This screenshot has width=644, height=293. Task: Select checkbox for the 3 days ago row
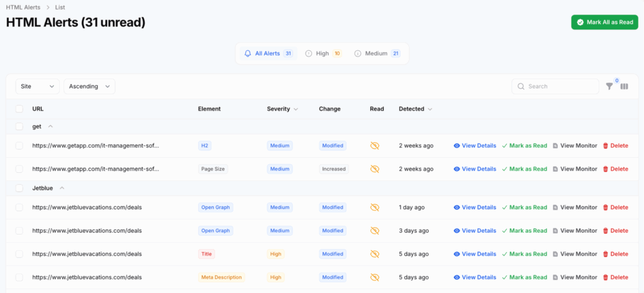pos(19,231)
